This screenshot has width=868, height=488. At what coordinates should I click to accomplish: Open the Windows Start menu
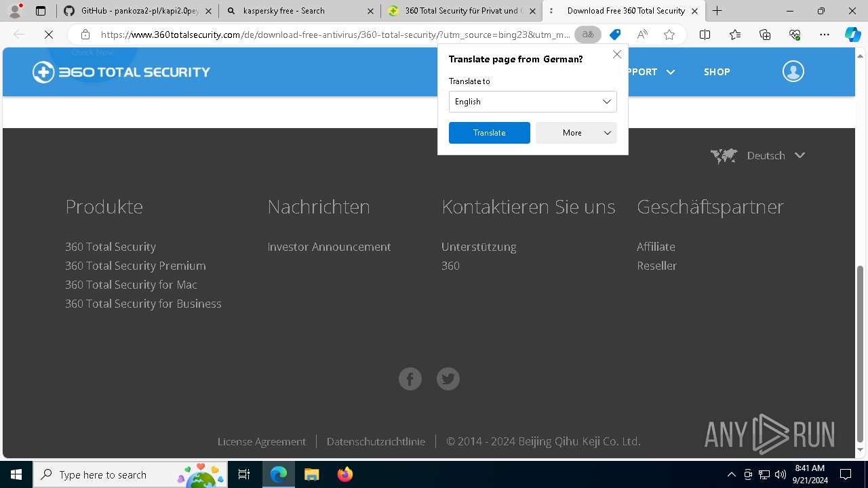coord(16,474)
